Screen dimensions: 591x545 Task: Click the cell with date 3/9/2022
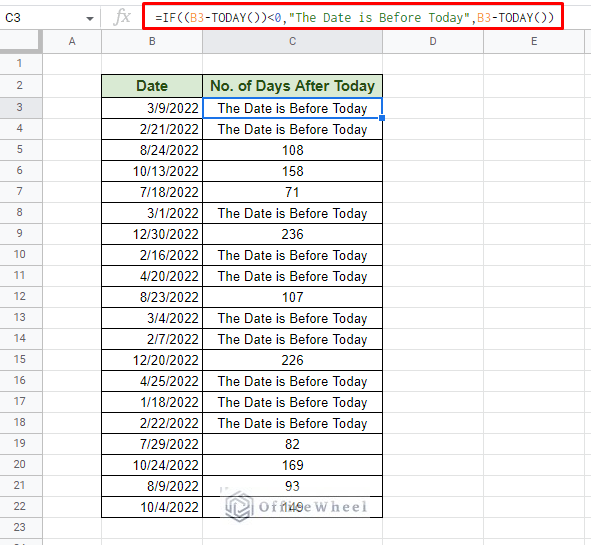coord(152,108)
